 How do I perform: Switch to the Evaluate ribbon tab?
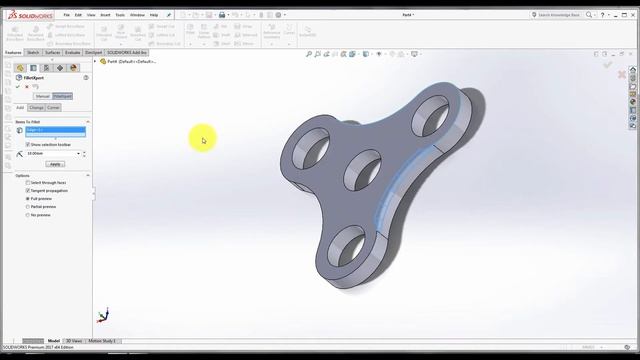point(72,53)
